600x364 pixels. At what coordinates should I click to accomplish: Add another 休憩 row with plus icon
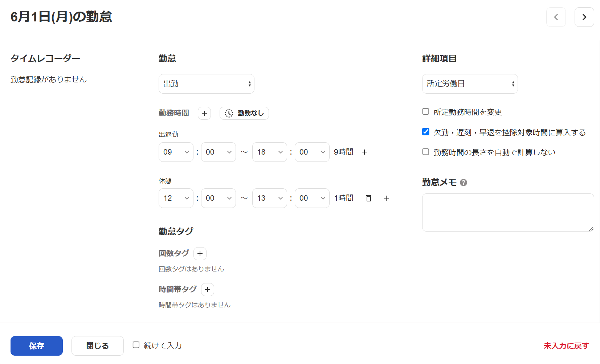click(386, 198)
